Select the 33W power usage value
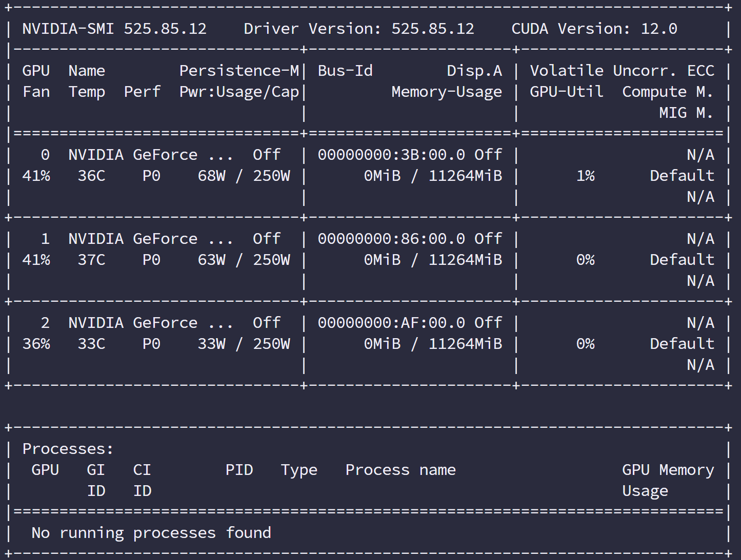 tap(211, 344)
